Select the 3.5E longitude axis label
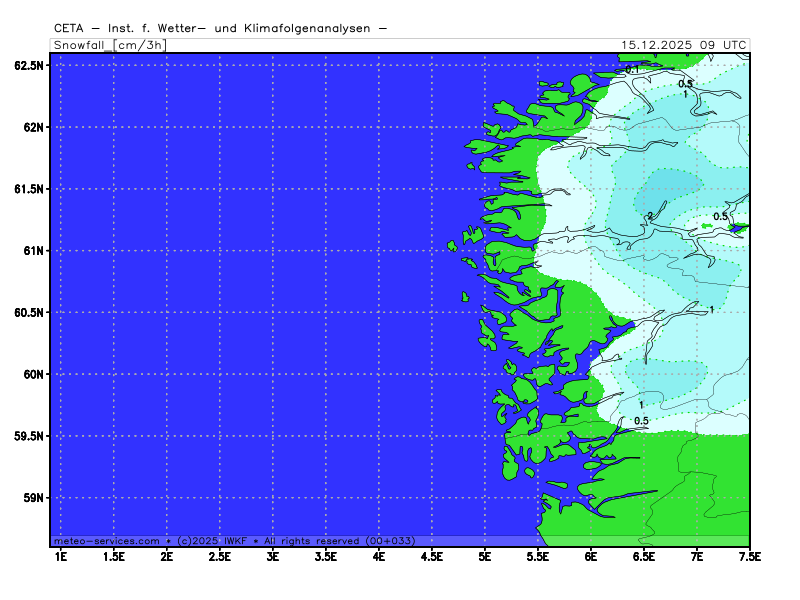Viewport: 800px width, 600px height. (x=326, y=555)
